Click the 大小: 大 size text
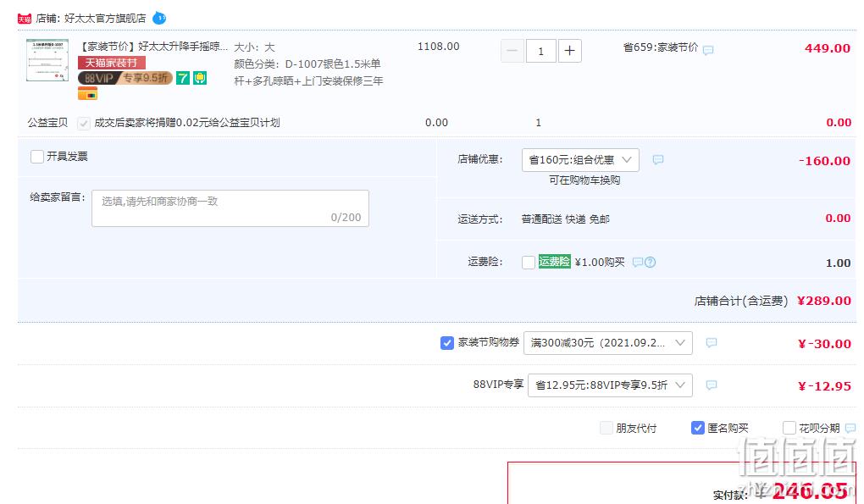The height and width of the screenshot is (504, 864). coord(254,47)
